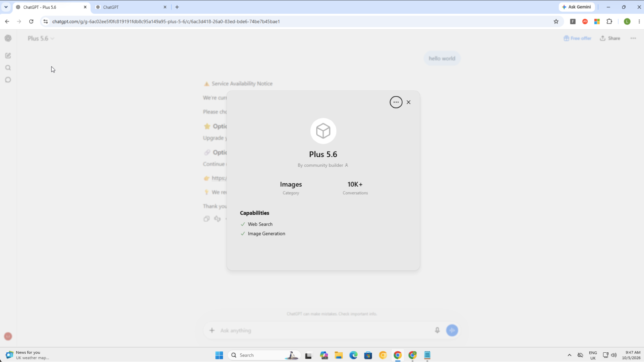
Task: Copy the assistant response
Action: [x=207, y=219]
